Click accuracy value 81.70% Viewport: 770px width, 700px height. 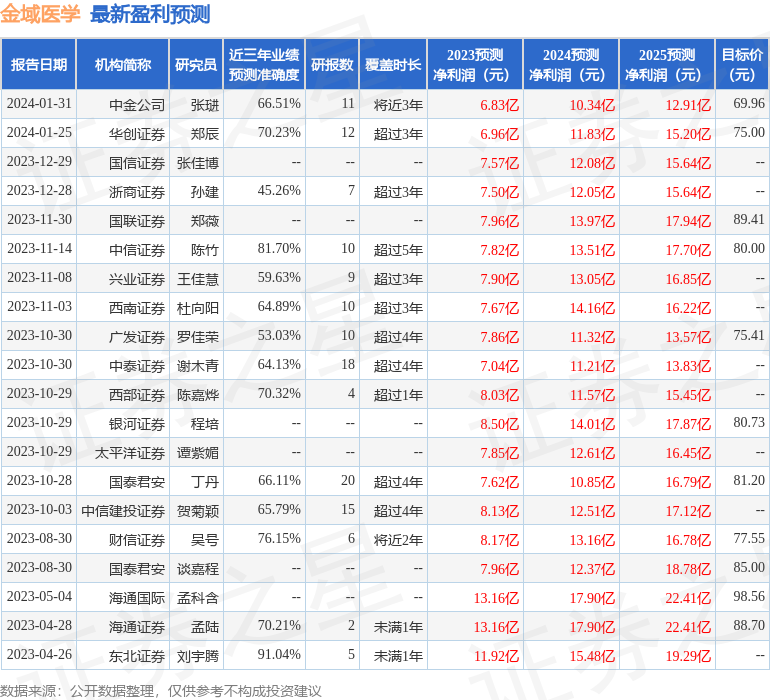click(279, 249)
